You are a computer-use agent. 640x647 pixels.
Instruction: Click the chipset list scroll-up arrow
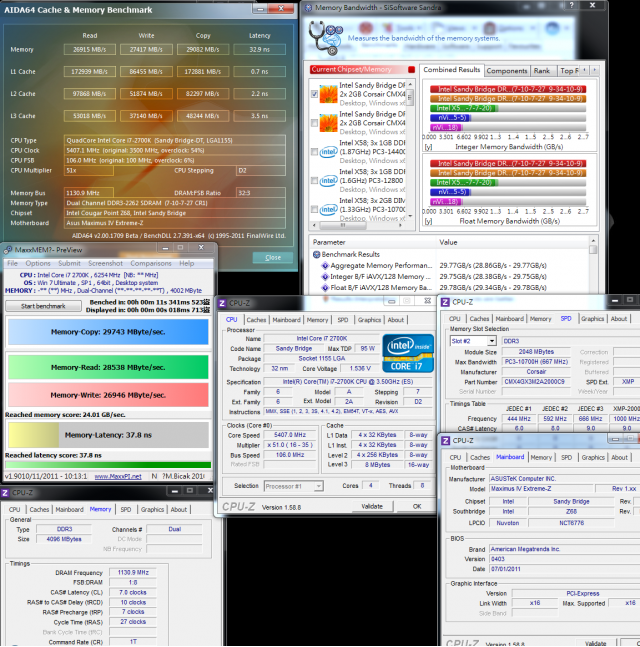tap(410, 84)
